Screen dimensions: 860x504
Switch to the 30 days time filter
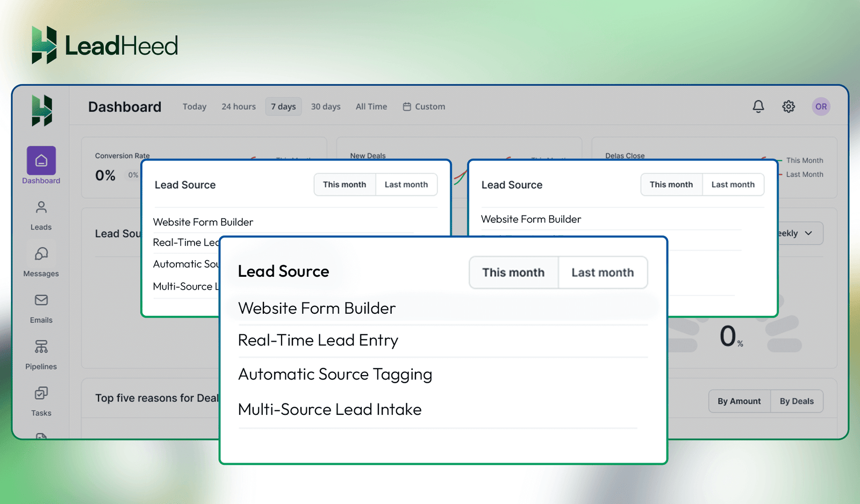click(x=326, y=106)
